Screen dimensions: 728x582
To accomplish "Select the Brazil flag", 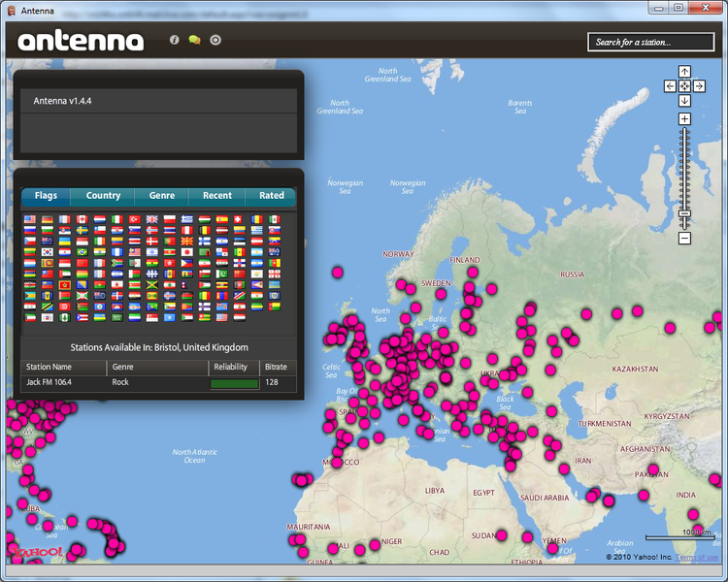I will (x=83, y=252).
